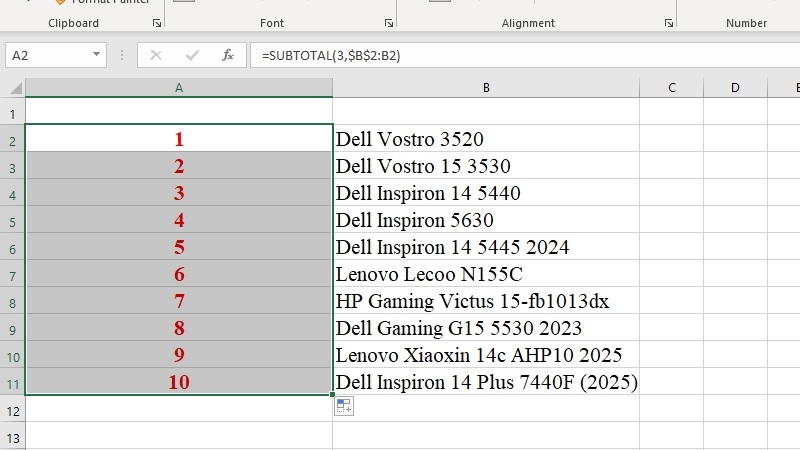
Task: Click cell containing number 8
Action: click(x=179, y=328)
